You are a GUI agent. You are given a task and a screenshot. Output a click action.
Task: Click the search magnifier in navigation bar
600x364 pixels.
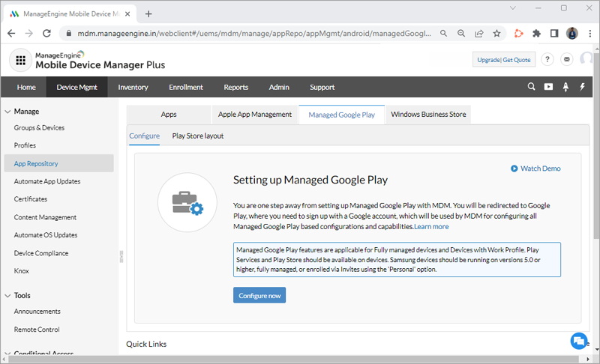point(532,87)
